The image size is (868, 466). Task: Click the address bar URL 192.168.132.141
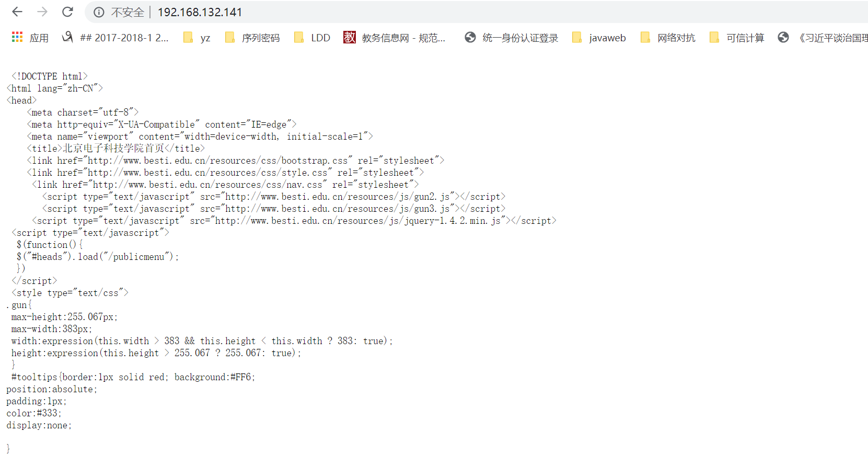point(200,13)
